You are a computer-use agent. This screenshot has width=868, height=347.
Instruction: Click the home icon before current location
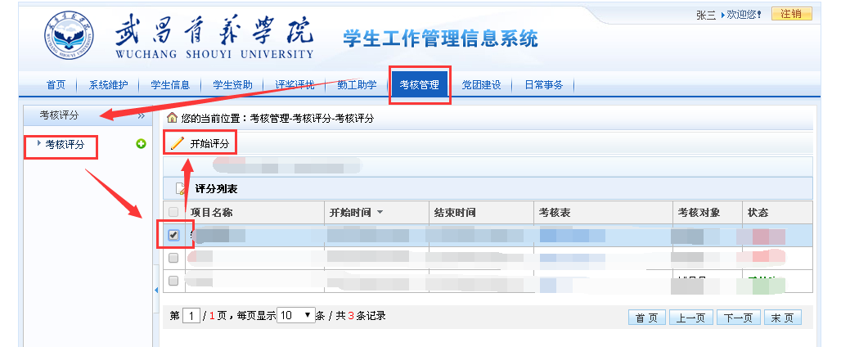click(172, 119)
